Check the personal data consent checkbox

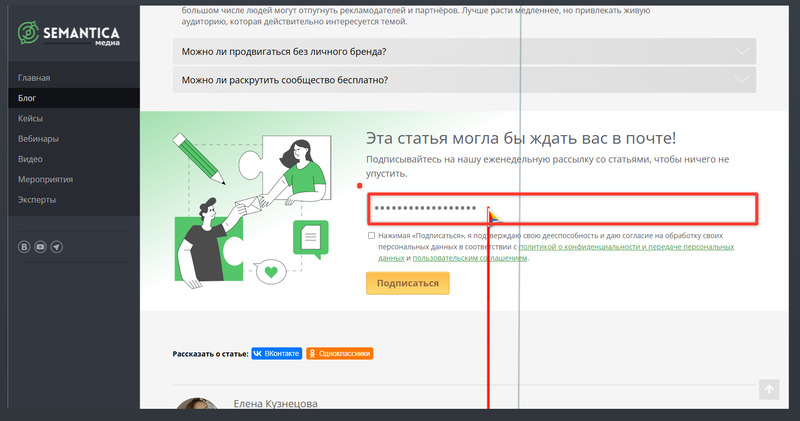coord(371,236)
